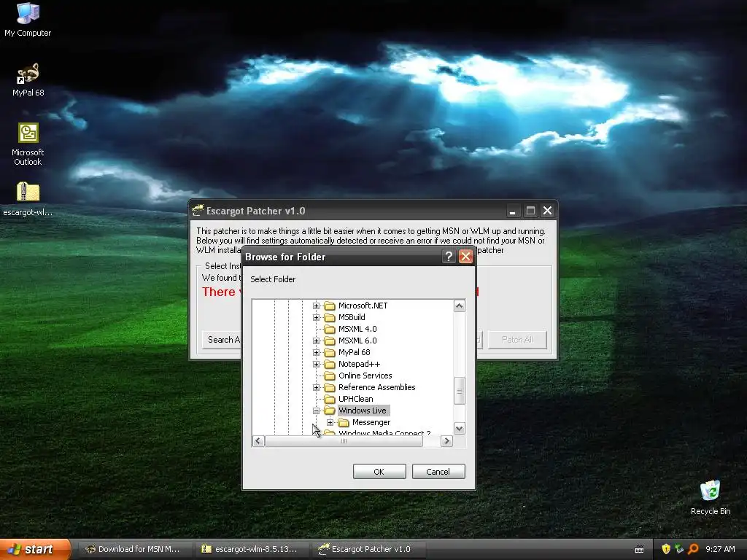Click the vertical scrollbar thumb in folder tree
The image size is (747, 560).
pyautogui.click(x=460, y=391)
